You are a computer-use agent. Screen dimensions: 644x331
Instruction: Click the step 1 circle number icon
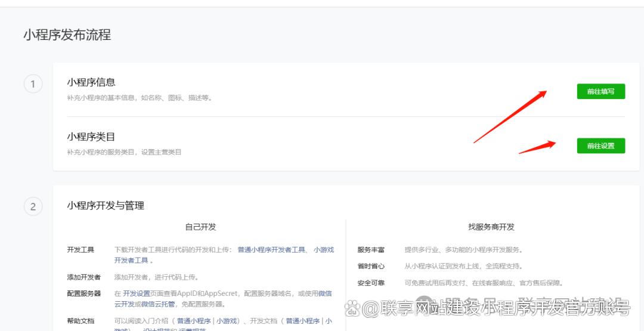[x=33, y=84]
